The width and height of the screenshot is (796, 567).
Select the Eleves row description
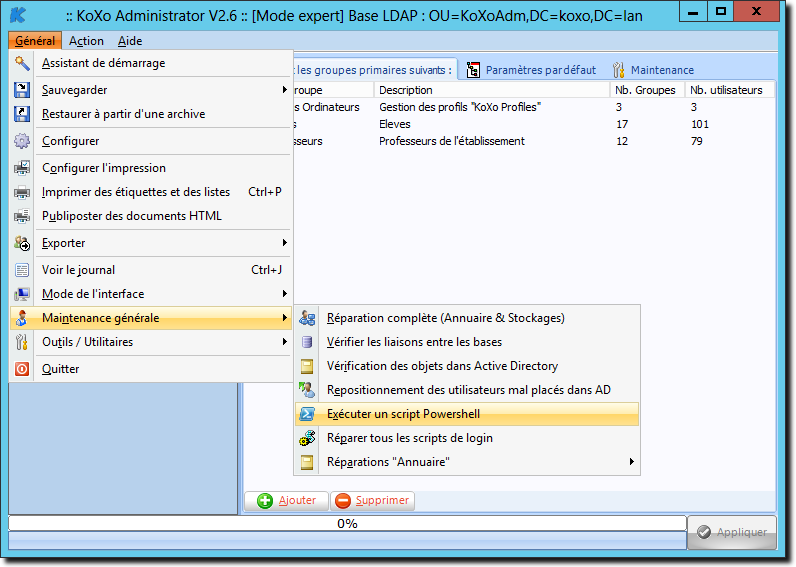coord(395,124)
